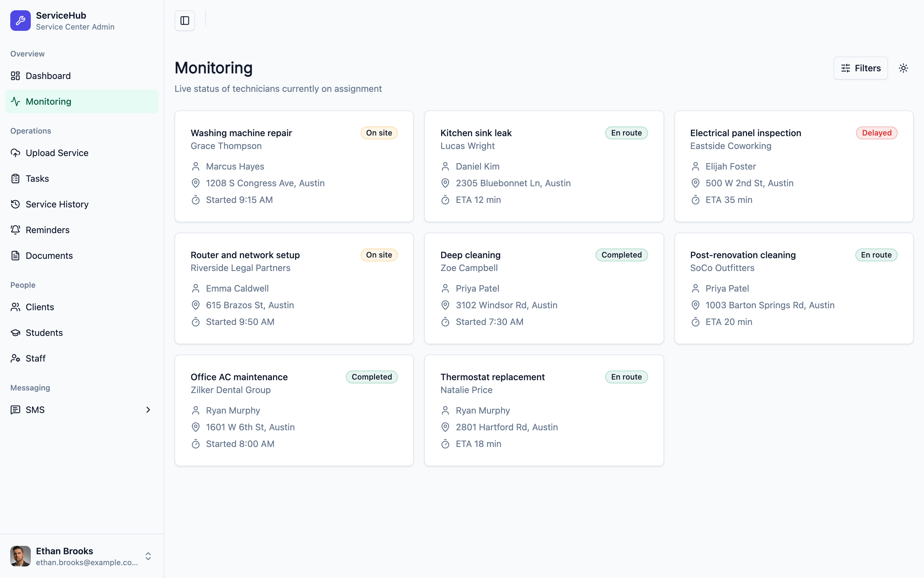The image size is (924, 578).
Task: Click the Staff user-gear icon
Action: pyautogui.click(x=15, y=358)
